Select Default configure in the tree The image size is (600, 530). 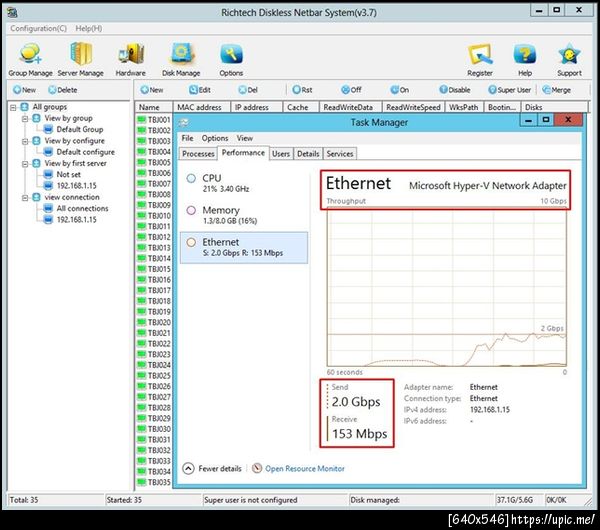[85, 152]
